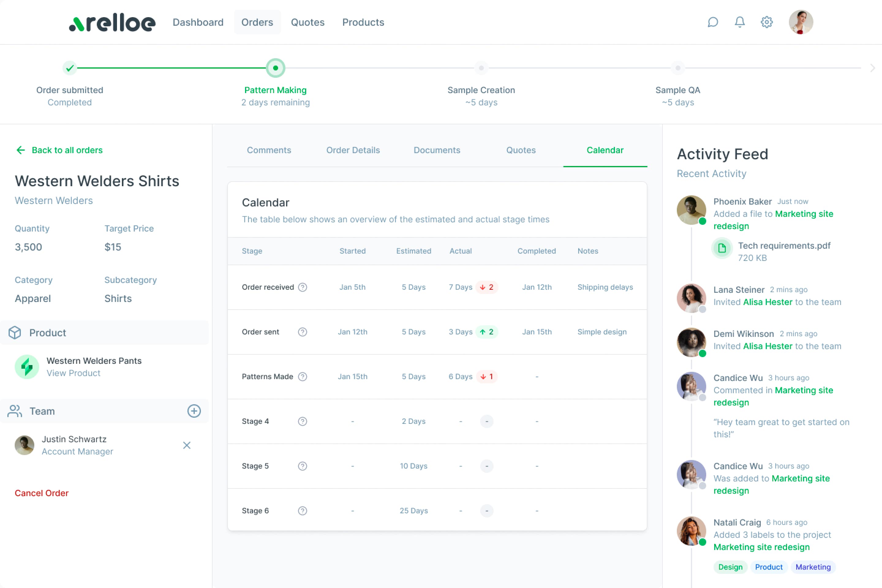Go to Quotes in top navigation
This screenshot has height=588, width=882.
pos(307,22)
